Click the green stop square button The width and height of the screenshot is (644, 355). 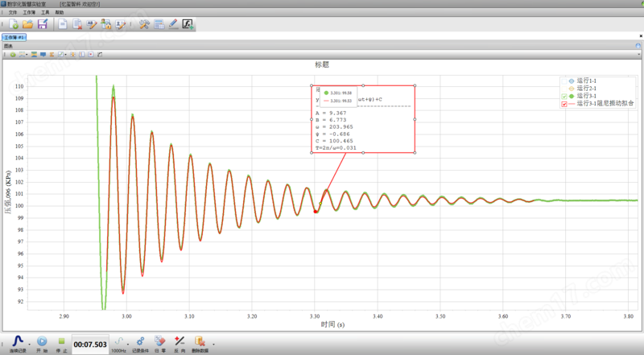coord(62,341)
